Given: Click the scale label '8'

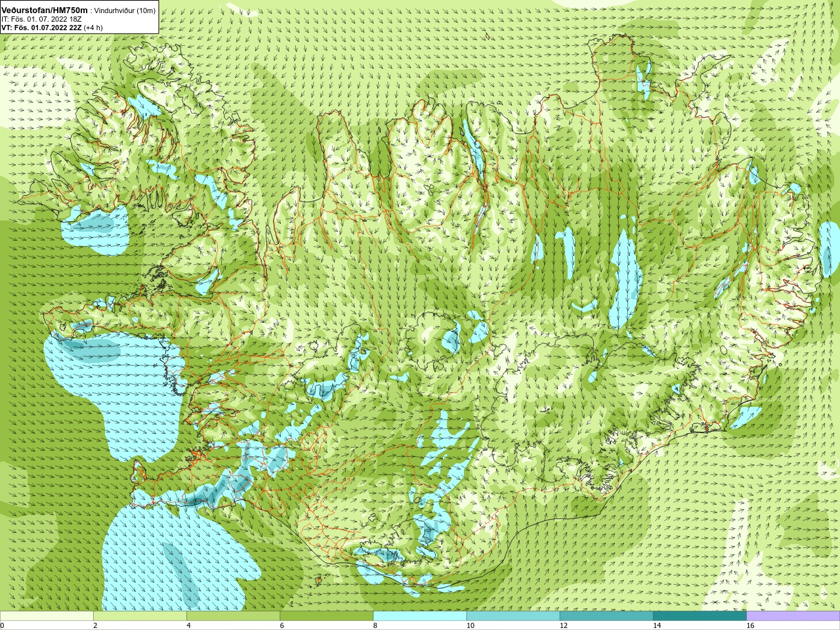Looking at the screenshot, I should 375,625.
